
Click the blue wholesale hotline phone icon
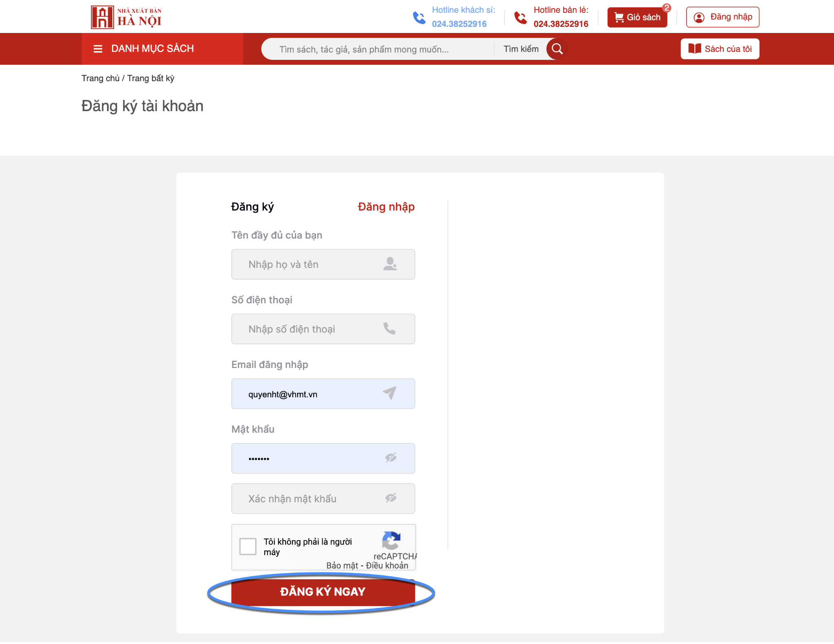[419, 18]
